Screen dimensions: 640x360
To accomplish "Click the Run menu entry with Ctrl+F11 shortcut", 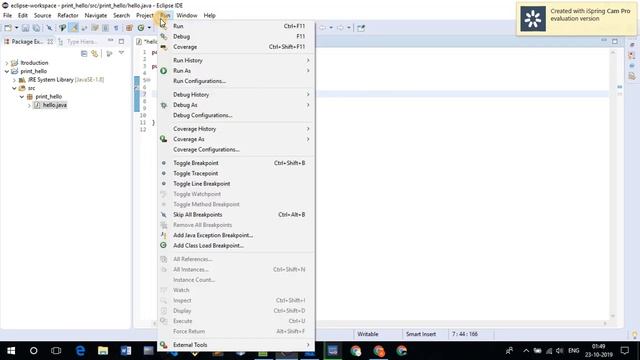I will (236, 26).
